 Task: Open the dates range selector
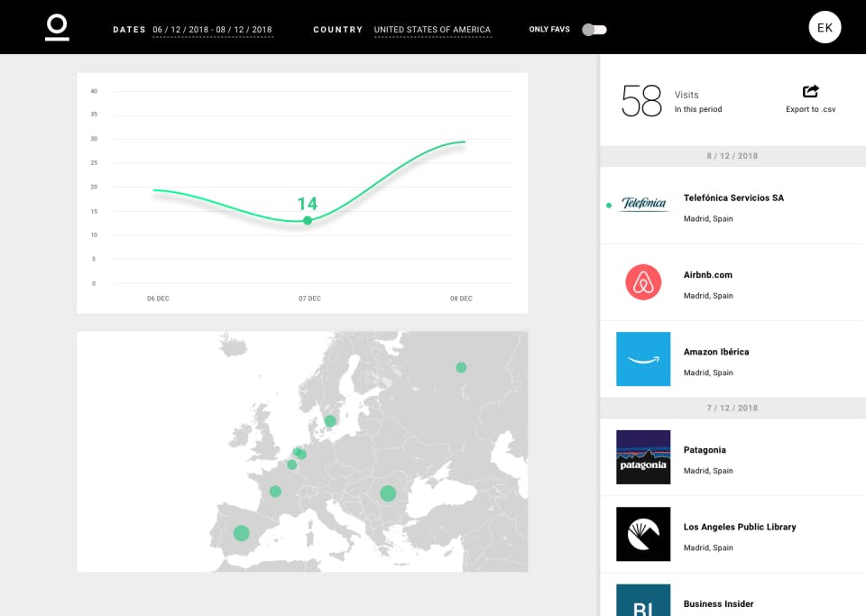[x=213, y=30]
